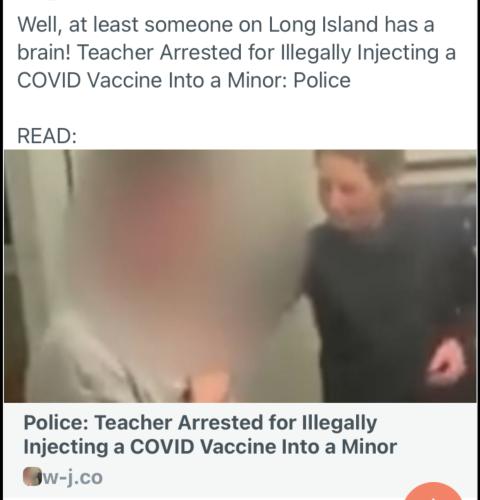This screenshot has width=480, height=500.
Task: Click the link card footer area
Action: pos(240,451)
